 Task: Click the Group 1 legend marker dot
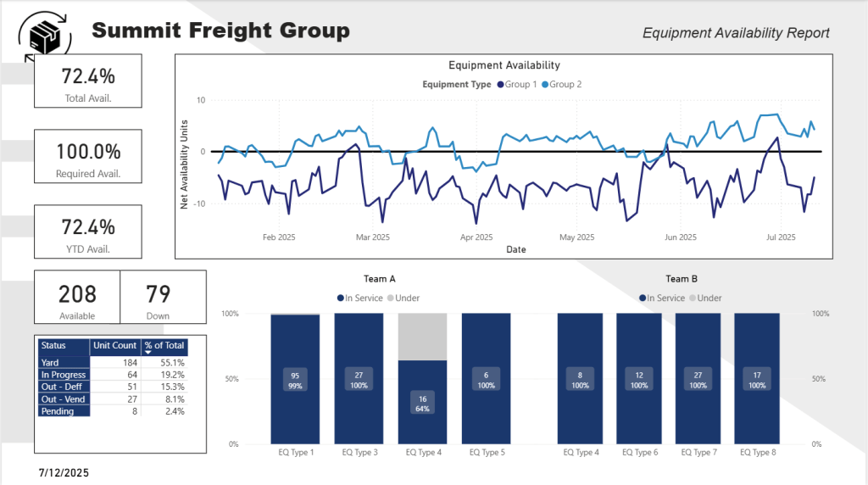click(502, 85)
